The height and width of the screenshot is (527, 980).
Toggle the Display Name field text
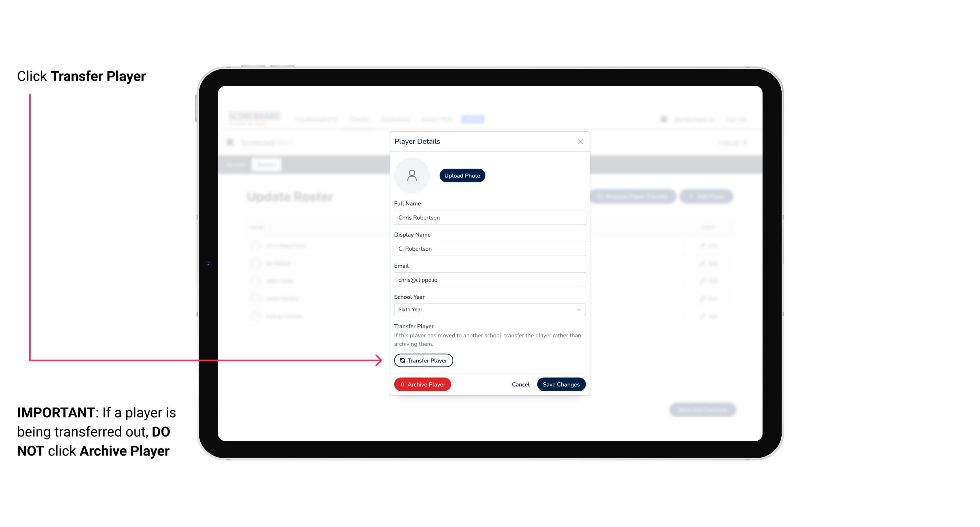(x=488, y=248)
